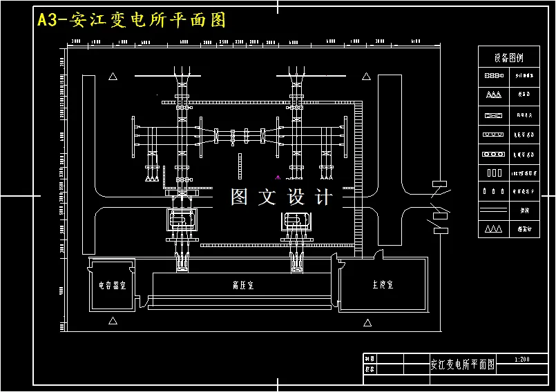Select the three upright rectangles legend symbol
The width and height of the screenshot is (556, 392).
495,173
